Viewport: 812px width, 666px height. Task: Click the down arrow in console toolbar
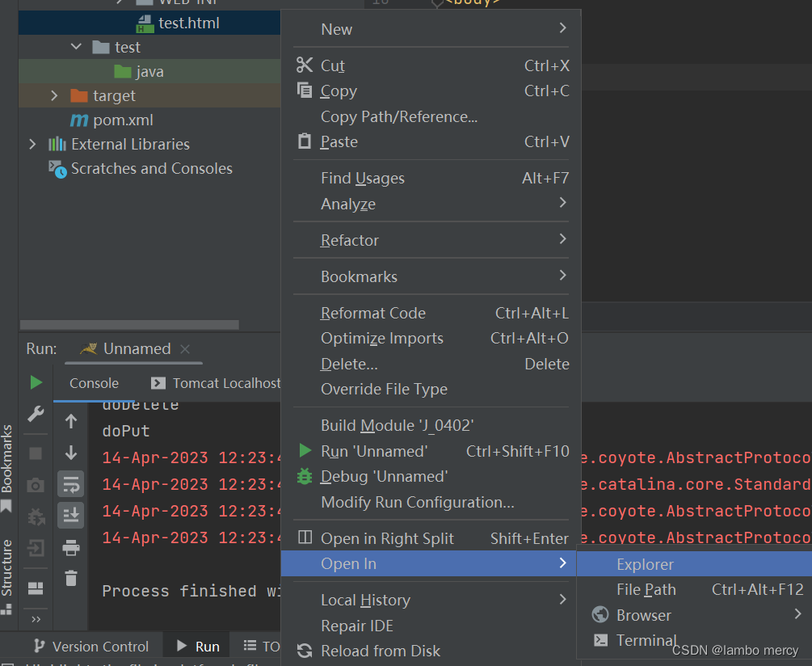point(71,453)
